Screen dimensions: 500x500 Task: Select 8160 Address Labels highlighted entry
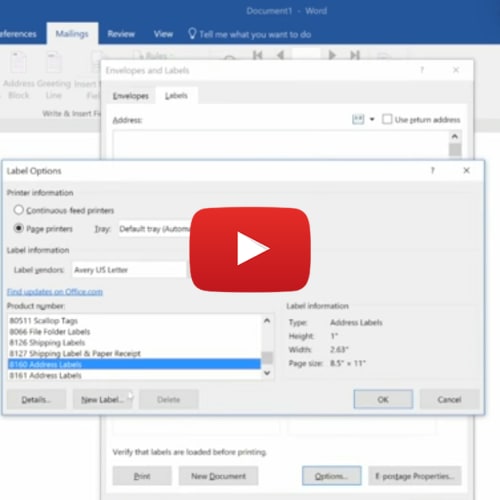(134, 364)
